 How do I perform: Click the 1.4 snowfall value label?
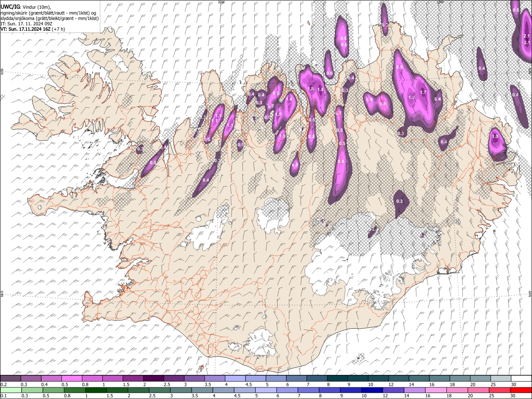(x=289, y=99)
